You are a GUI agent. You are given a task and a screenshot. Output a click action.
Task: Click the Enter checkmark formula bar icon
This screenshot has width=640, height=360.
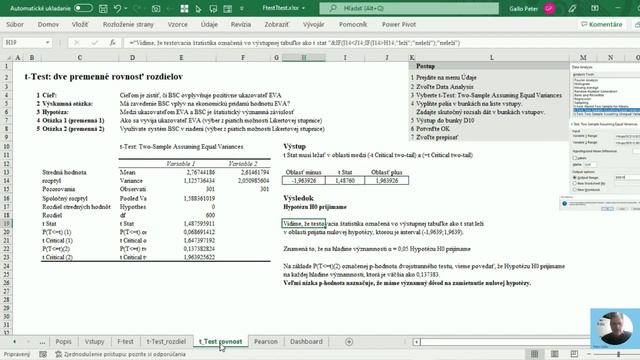95,42
